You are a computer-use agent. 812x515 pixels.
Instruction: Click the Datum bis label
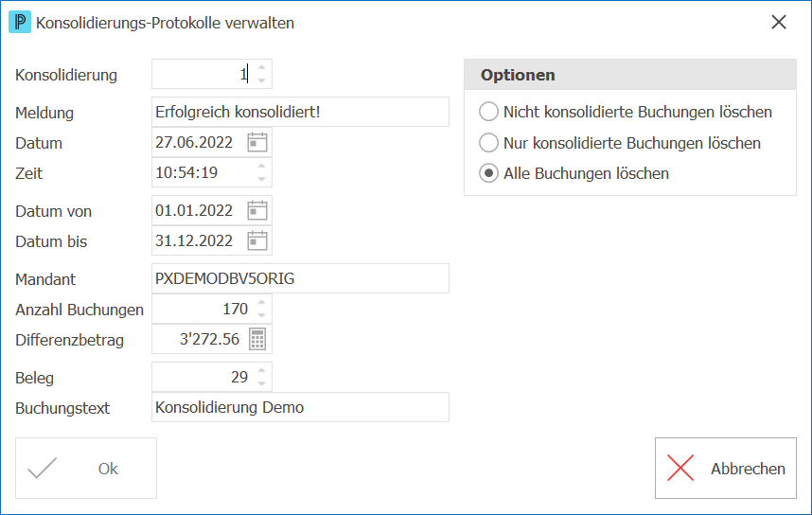(51, 242)
